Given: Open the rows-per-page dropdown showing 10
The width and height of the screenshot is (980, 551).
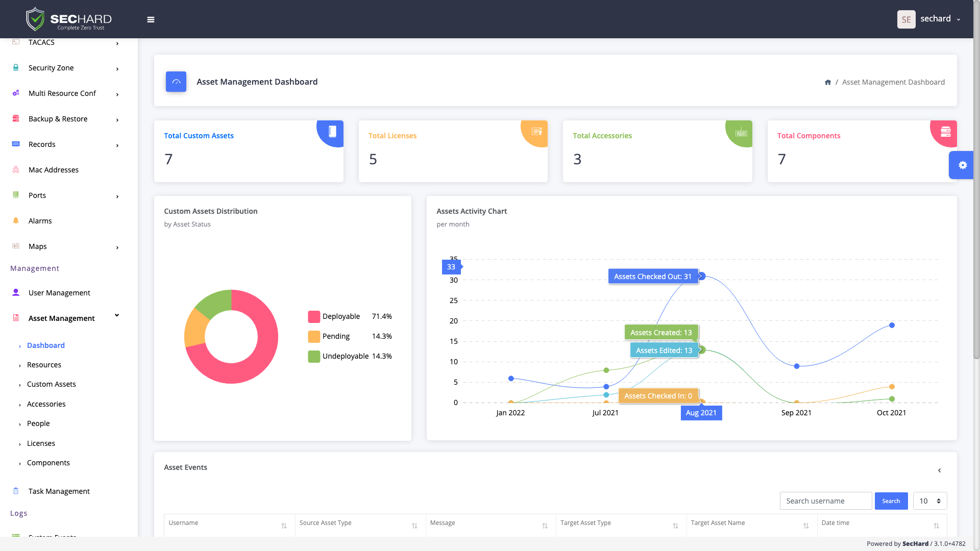Looking at the screenshot, I should (x=929, y=501).
